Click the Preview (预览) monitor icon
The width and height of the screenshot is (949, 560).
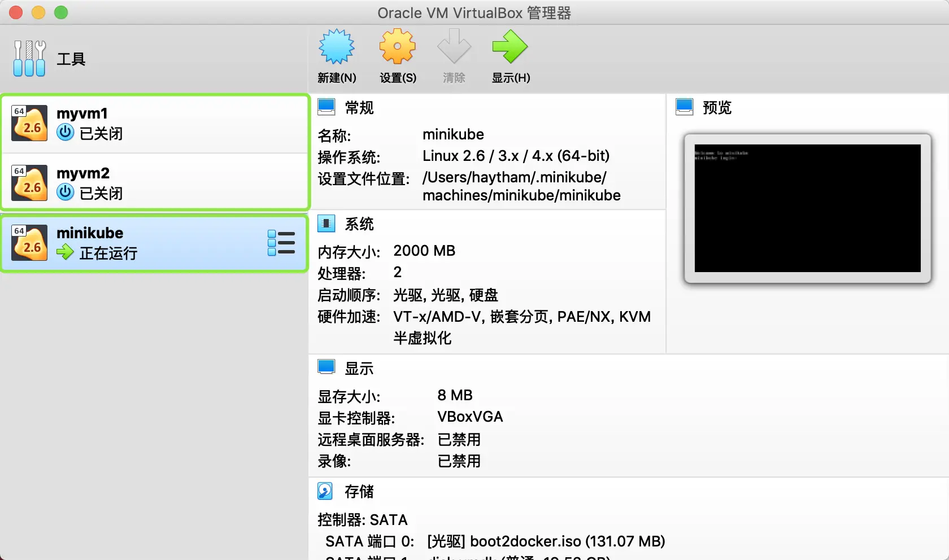[685, 107]
